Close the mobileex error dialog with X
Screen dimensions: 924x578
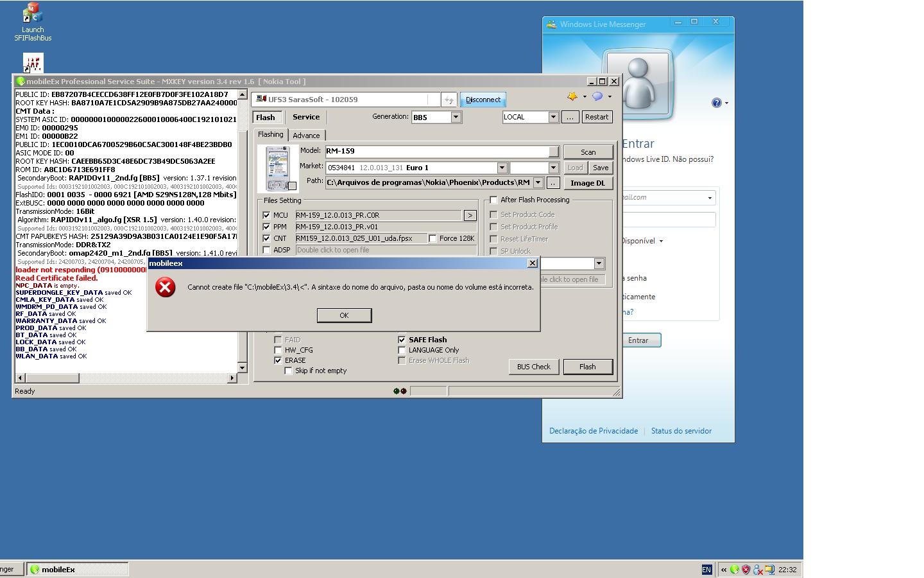[x=532, y=263]
